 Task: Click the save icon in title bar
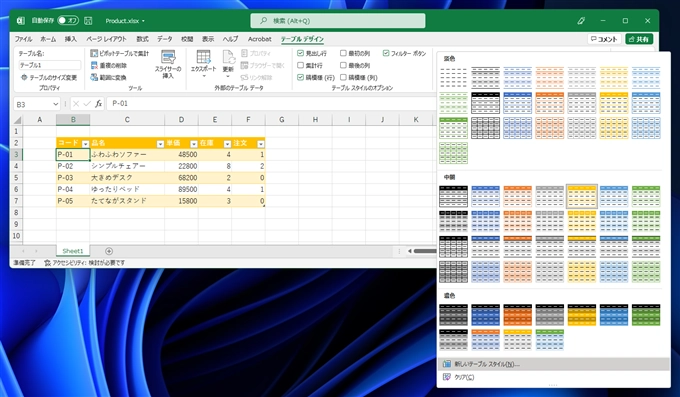88,20
